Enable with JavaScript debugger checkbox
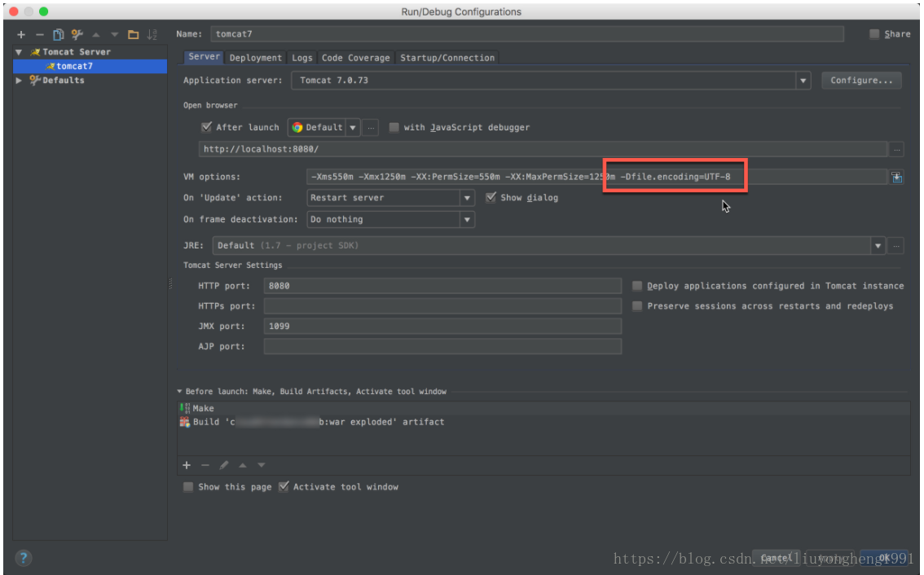924x575 pixels. click(x=394, y=127)
